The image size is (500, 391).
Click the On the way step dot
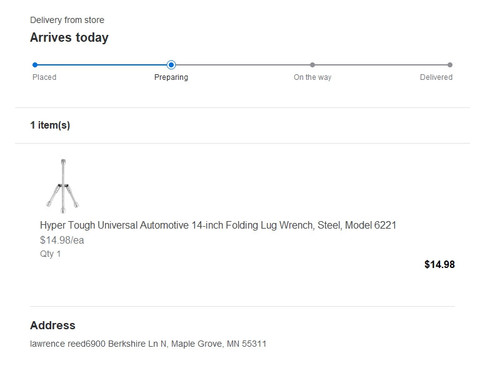click(312, 65)
